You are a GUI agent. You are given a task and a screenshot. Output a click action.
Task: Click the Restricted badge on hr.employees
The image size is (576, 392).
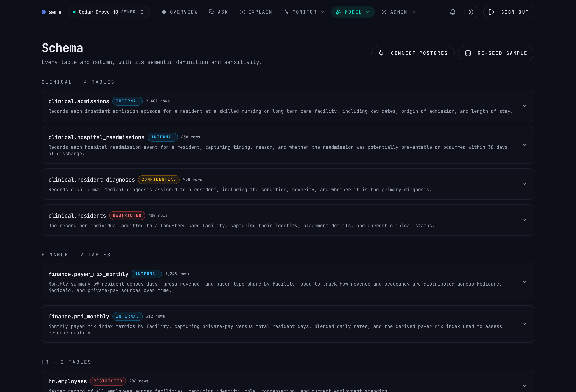pyautogui.click(x=108, y=381)
